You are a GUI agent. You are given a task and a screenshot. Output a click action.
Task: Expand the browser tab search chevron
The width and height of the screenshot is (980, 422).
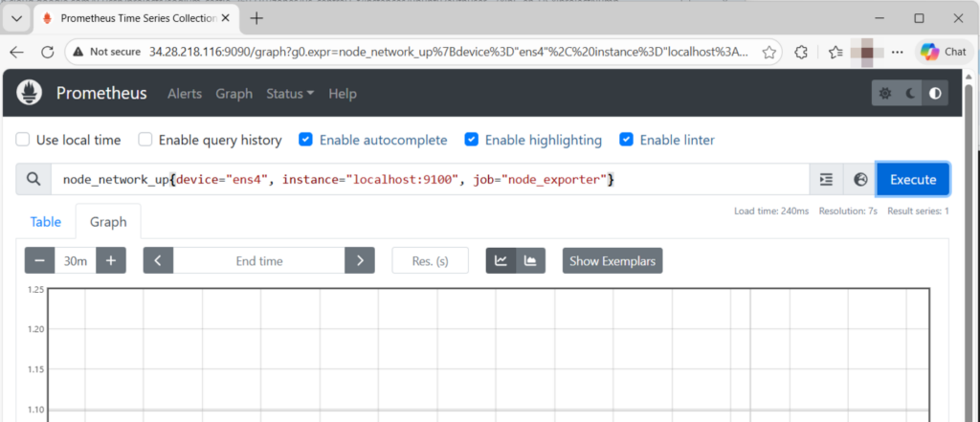[17, 18]
